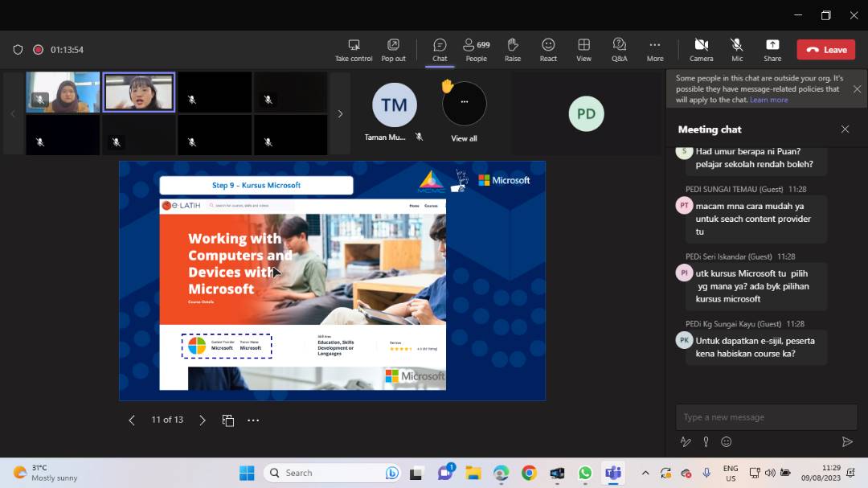Click the Send message arrow
This screenshot has width=868, height=488.
pos(847,441)
